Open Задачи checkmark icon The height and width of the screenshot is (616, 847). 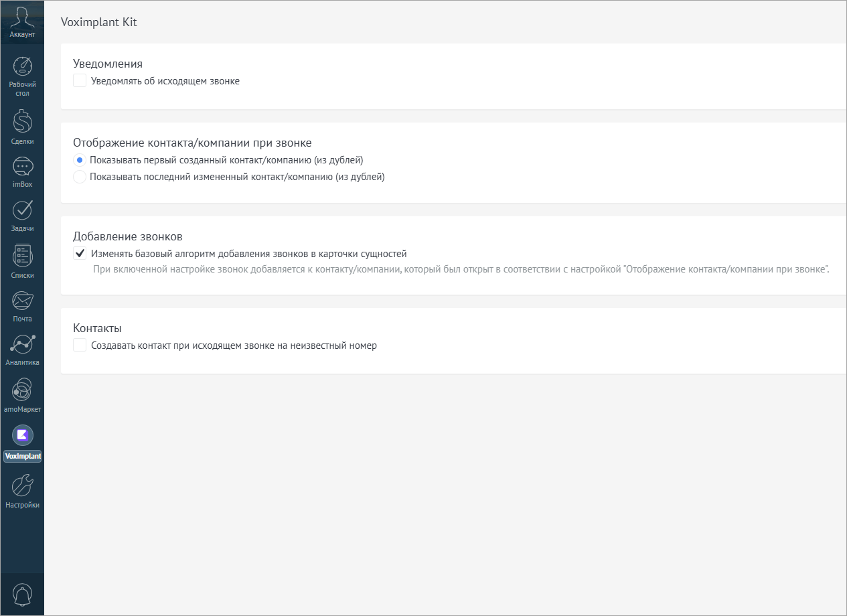pyautogui.click(x=23, y=210)
